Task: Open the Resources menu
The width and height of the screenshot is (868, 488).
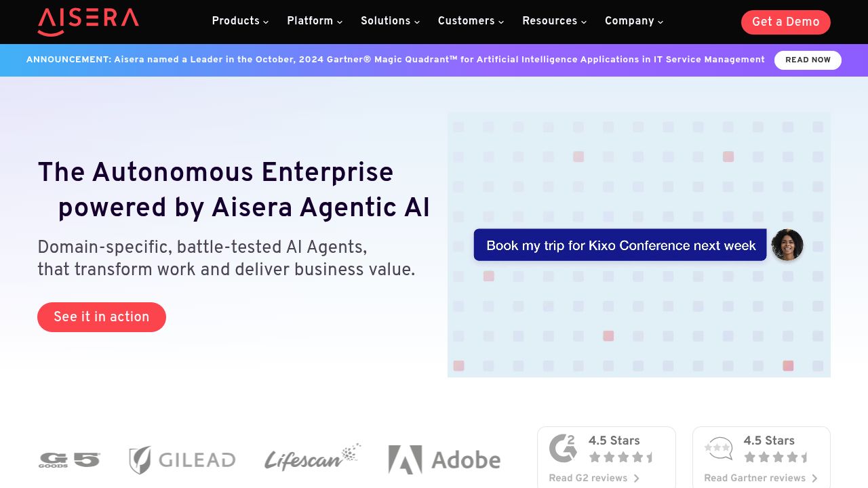Action: click(554, 21)
